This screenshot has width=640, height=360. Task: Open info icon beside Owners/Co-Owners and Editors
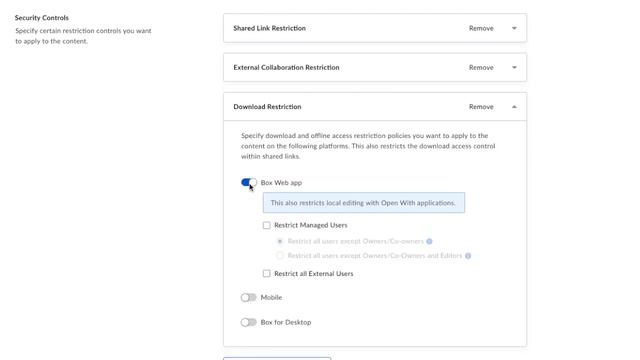click(468, 256)
